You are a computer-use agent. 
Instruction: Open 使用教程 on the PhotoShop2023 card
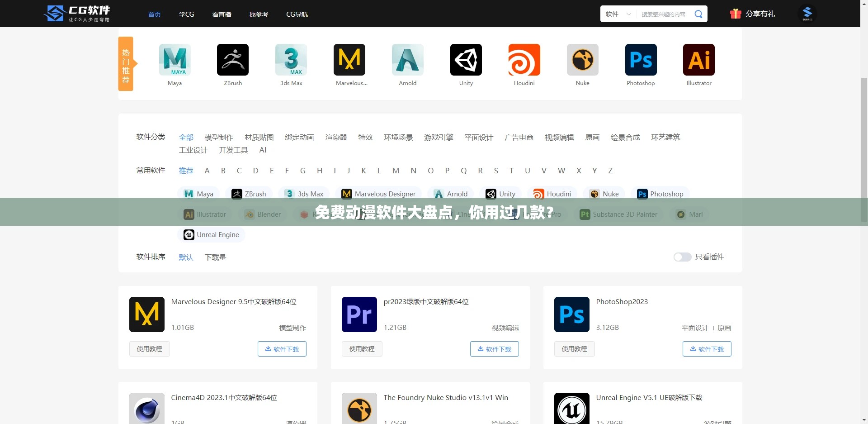coord(574,348)
